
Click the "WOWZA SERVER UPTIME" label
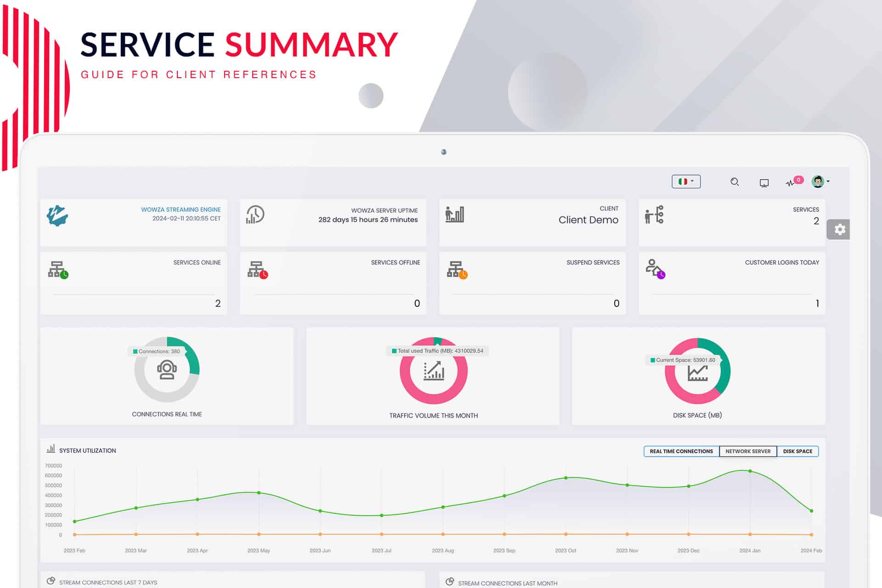[384, 211]
